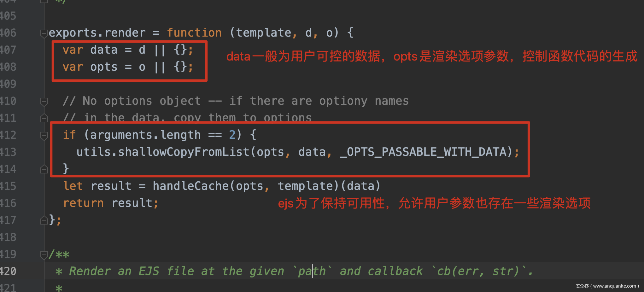Screen dimensions: 644x292
Task: Collapse the exports.render function fold marker
Action: pyautogui.click(x=44, y=33)
